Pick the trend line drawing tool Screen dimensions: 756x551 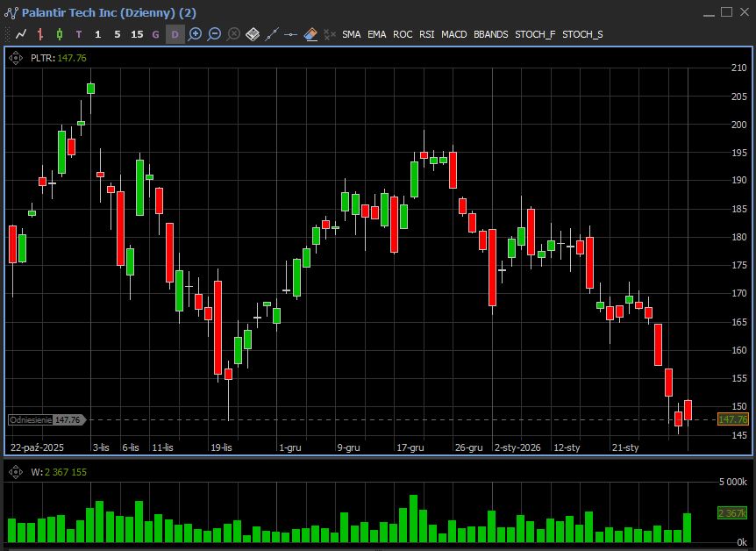(x=272, y=34)
